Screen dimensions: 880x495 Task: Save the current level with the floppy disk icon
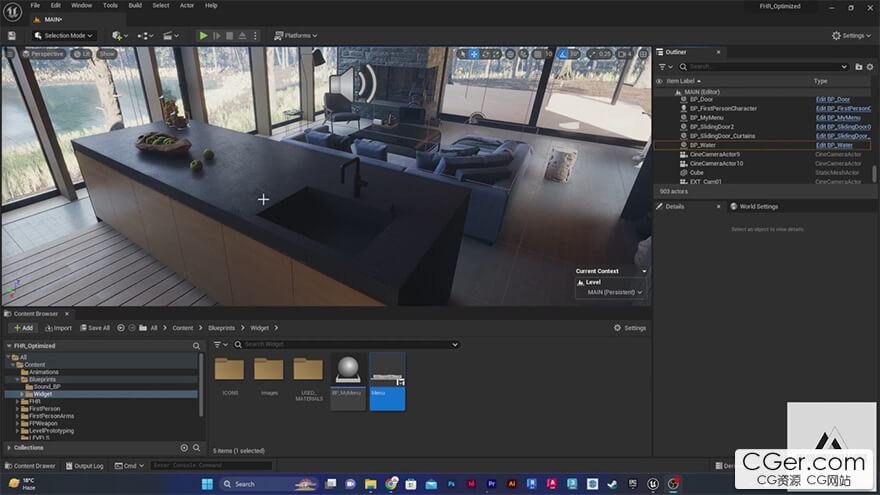(12, 35)
